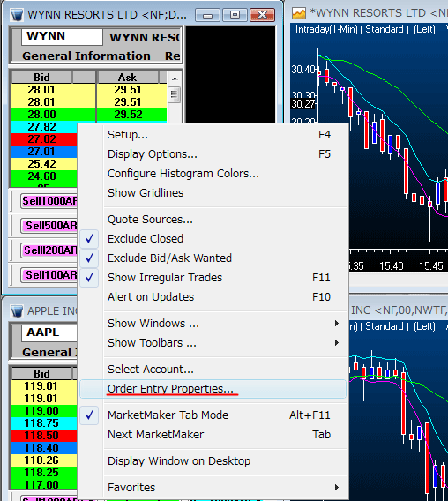The width and height of the screenshot is (448, 501).
Task: Click the WYNN symbol input field
Action: pos(62,37)
